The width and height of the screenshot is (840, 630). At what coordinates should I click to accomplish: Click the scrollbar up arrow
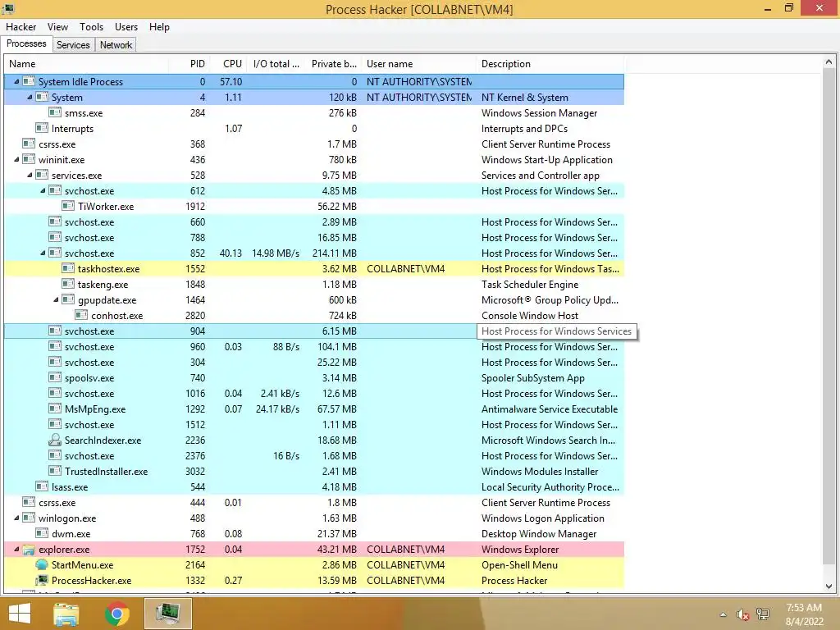[x=829, y=62]
